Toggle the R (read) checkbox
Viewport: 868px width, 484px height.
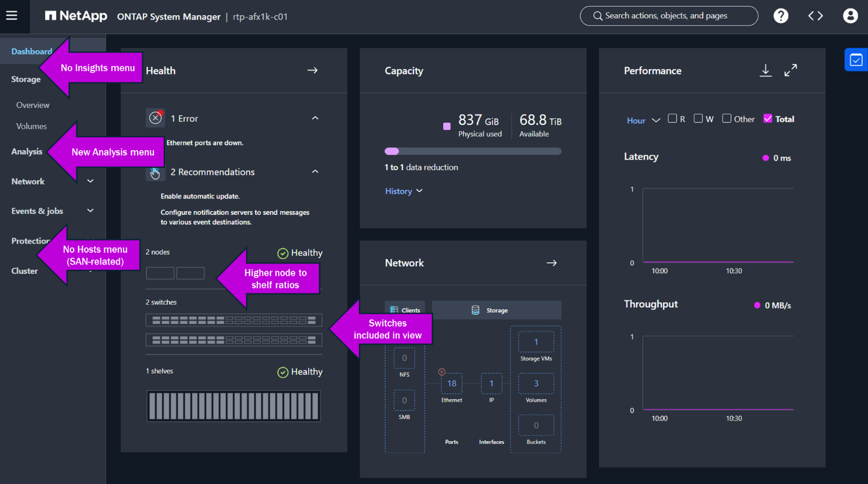point(672,118)
